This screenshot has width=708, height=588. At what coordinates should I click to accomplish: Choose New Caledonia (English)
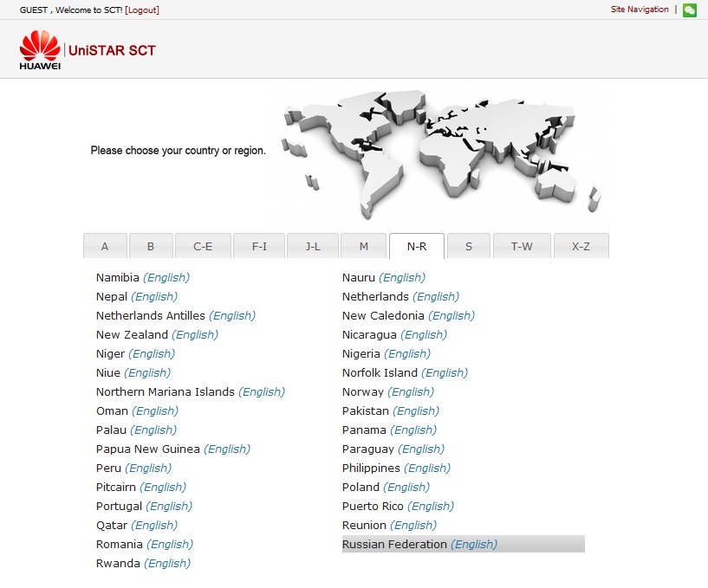coord(409,315)
